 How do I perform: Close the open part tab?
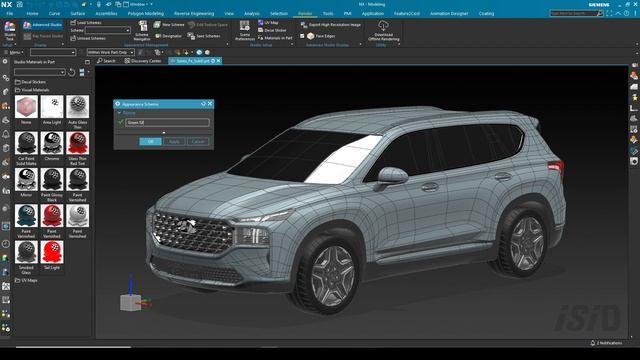click(x=219, y=61)
